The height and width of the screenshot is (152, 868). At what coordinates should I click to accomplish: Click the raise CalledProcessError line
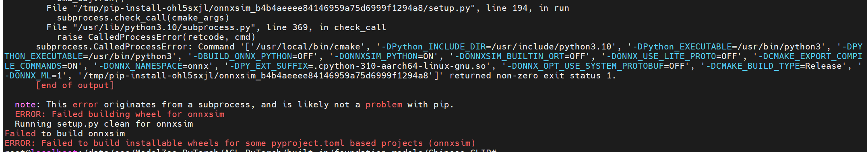156,37
